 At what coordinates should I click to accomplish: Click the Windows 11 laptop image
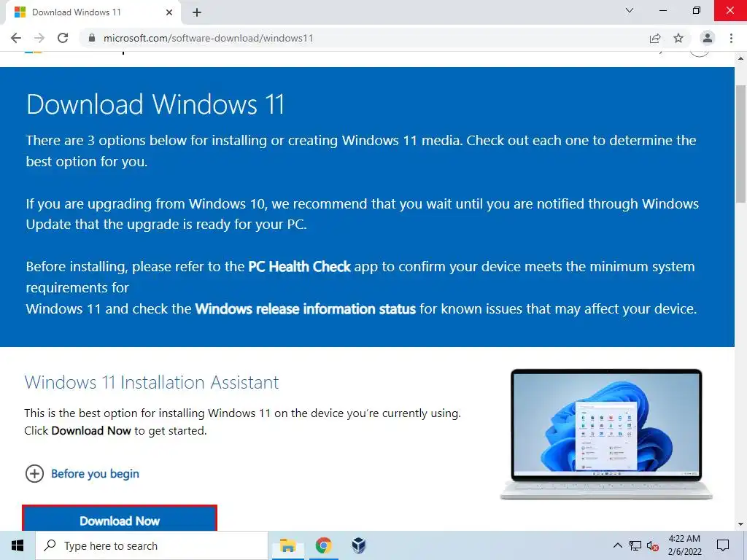[606, 435]
